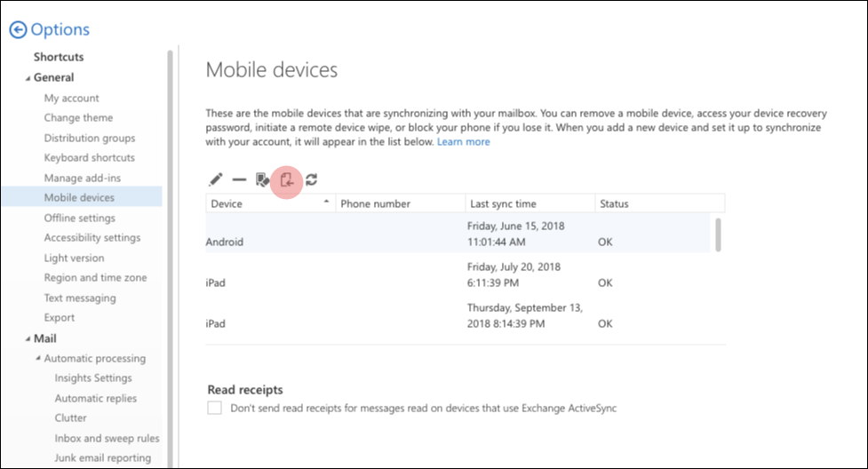Select the Android device row
The height and width of the screenshot is (469, 868).
458,234
